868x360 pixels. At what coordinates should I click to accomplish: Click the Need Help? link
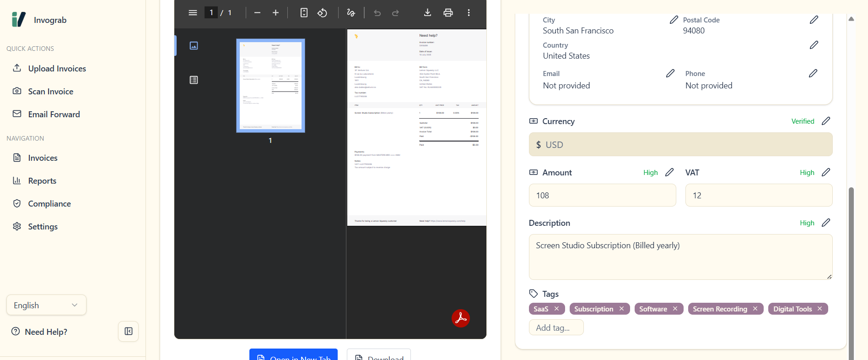46,332
